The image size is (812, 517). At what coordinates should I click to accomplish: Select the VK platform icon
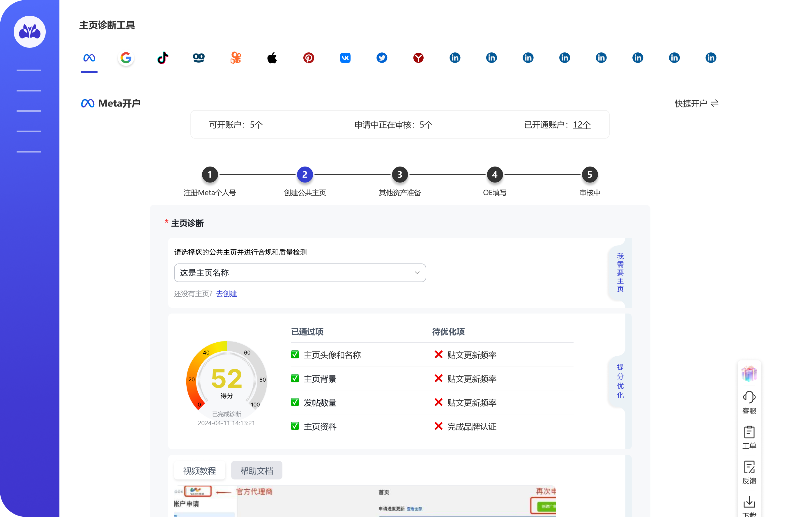click(x=345, y=58)
